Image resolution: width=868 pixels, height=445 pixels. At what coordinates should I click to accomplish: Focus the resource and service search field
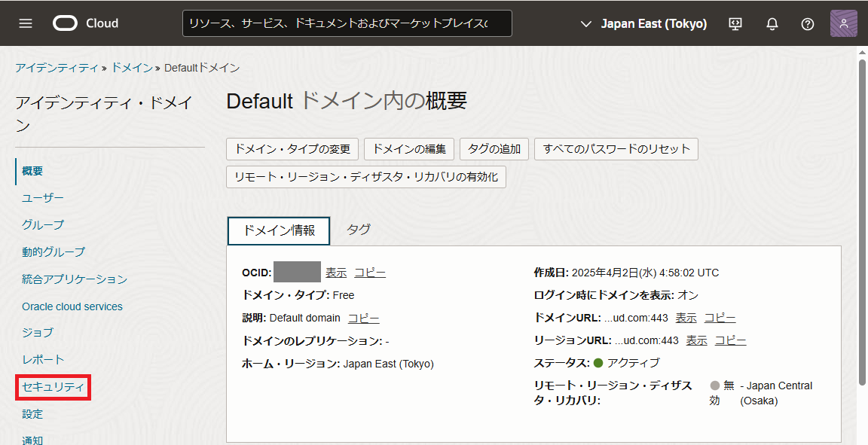click(x=347, y=23)
